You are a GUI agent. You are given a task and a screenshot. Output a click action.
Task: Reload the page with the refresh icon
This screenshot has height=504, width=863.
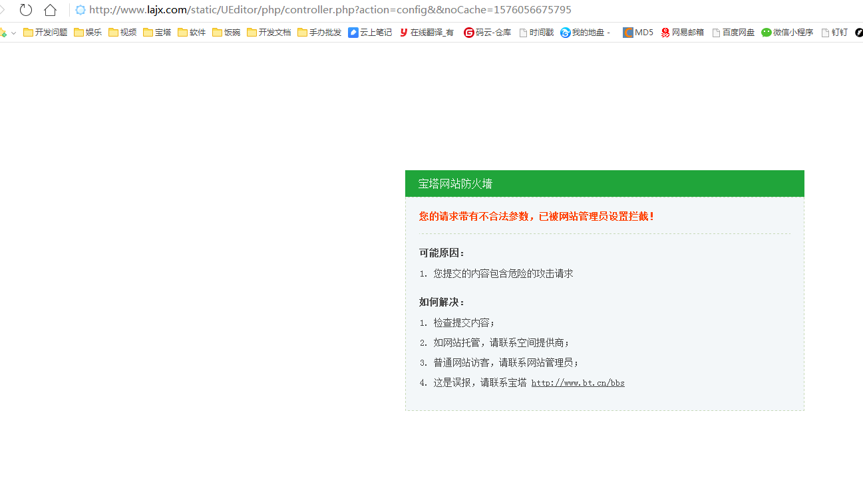tap(25, 10)
